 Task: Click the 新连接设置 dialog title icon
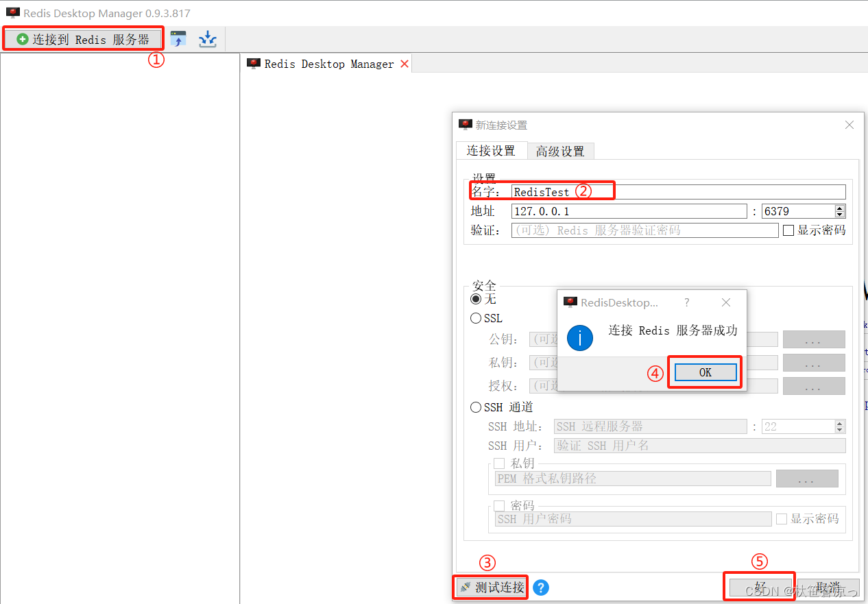tap(466, 125)
